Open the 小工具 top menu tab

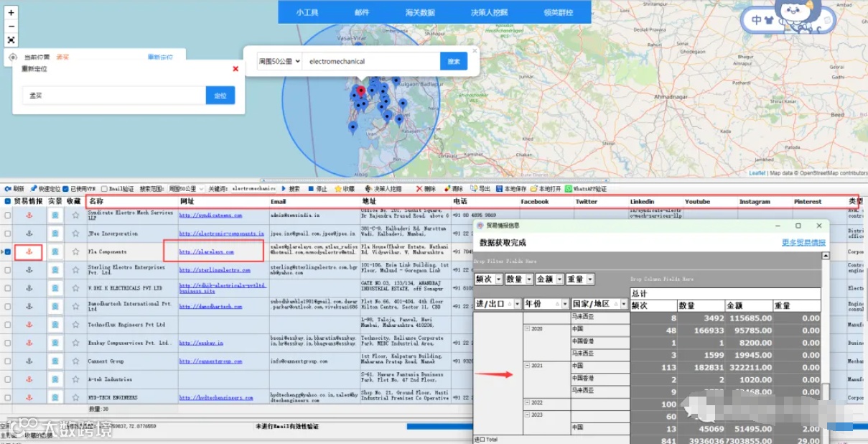pos(307,12)
